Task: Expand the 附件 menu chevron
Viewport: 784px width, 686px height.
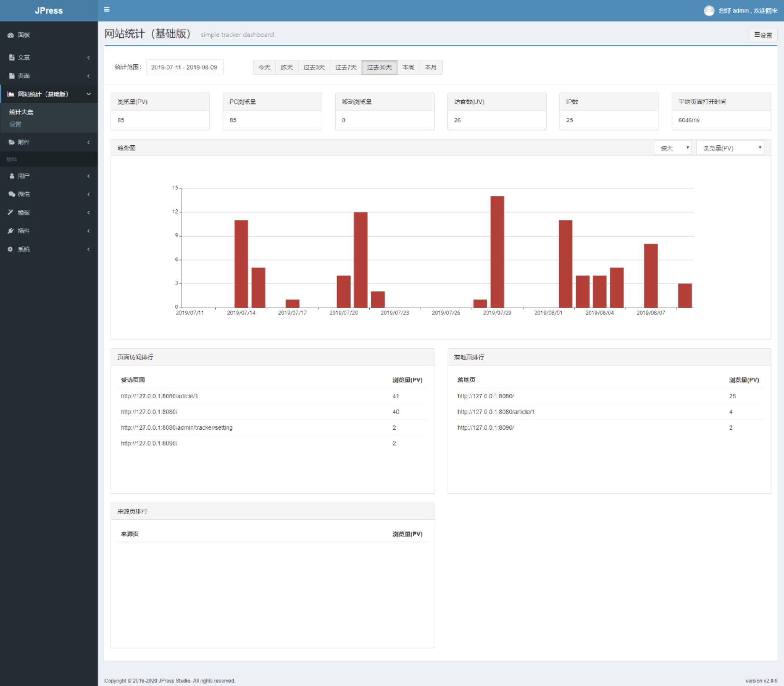Action: [88, 142]
